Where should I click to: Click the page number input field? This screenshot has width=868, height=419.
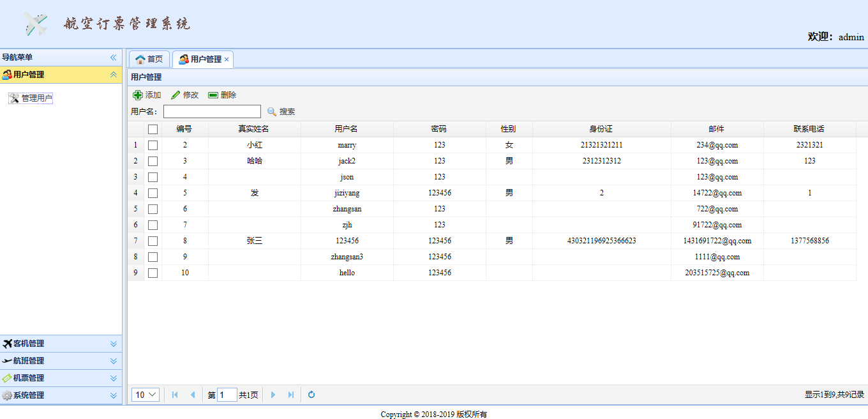click(227, 395)
